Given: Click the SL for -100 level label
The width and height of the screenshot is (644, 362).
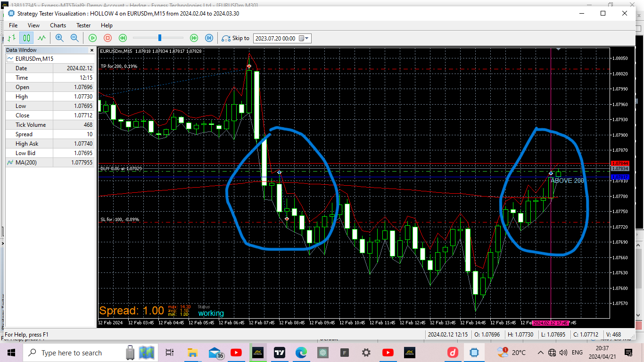Looking at the screenshot, I should click(120, 220).
